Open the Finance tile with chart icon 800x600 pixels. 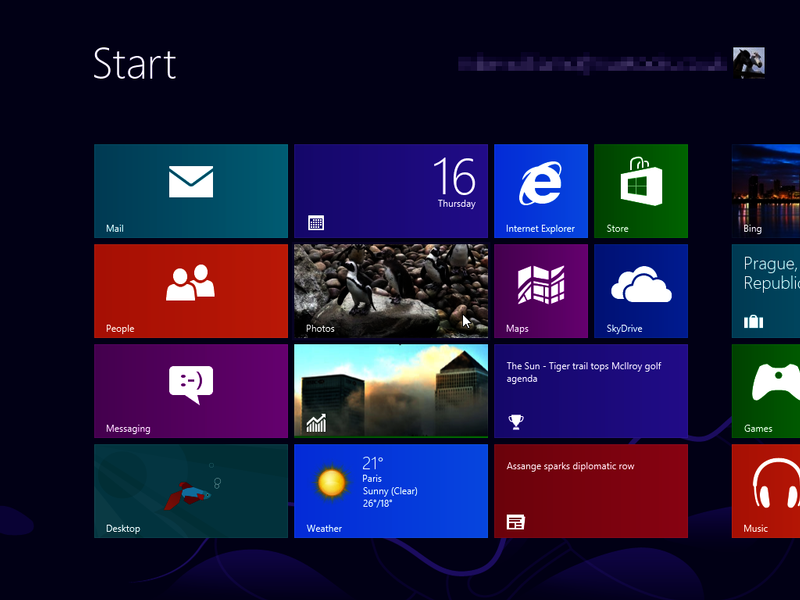pyautogui.click(x=390, y=390)
